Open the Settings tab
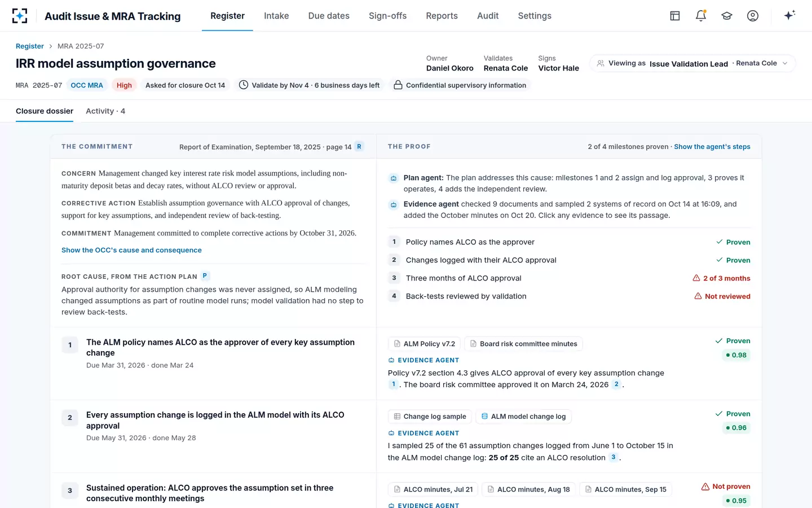The height and width of the screenshot is (508, 812). (x=535, y=16)
